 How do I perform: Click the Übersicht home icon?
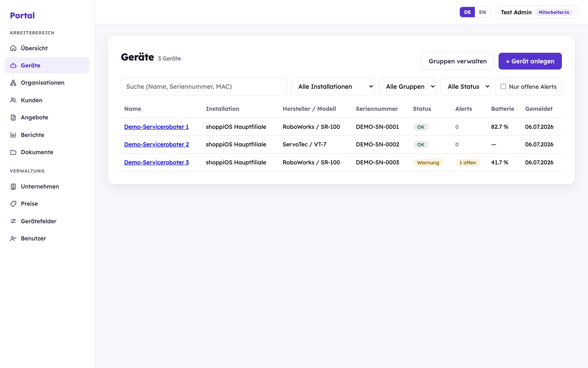tap(13, 48)
